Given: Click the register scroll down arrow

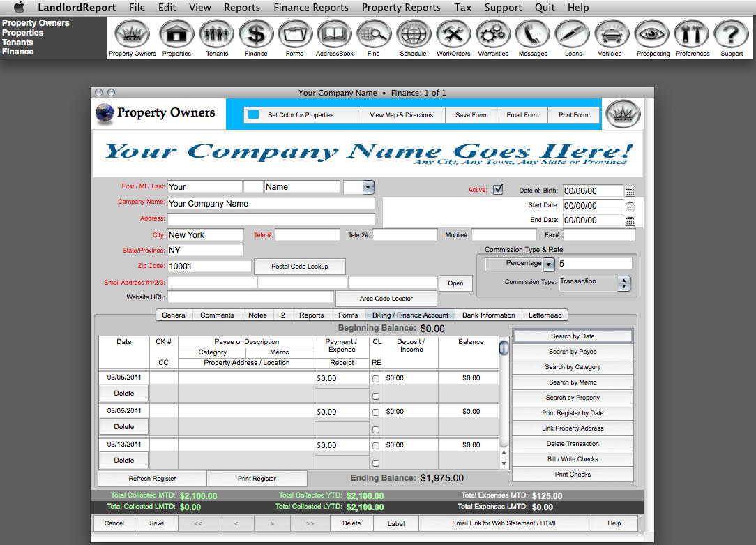Looking at the screenshot, I should click(x=504, y=464).
